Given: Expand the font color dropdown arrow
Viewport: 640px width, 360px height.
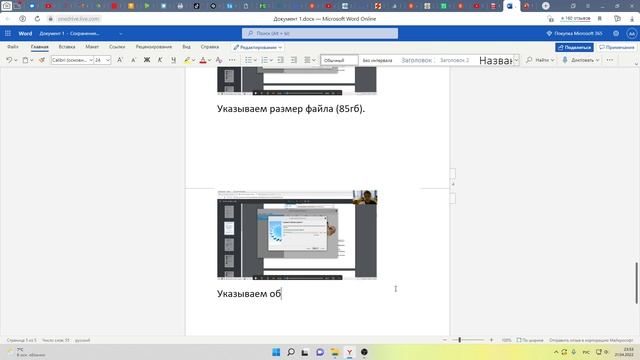Looking at the screenshot, I should coord(209,60).
